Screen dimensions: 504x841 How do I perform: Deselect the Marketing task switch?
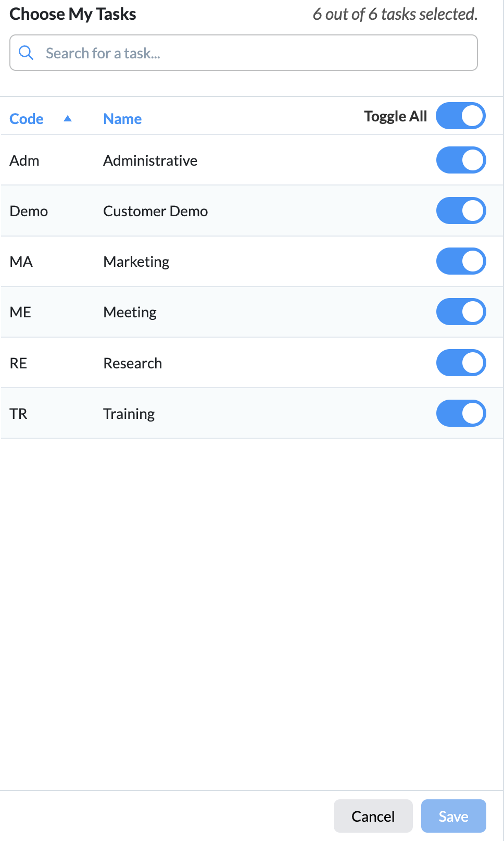click(x=460, y=261)
